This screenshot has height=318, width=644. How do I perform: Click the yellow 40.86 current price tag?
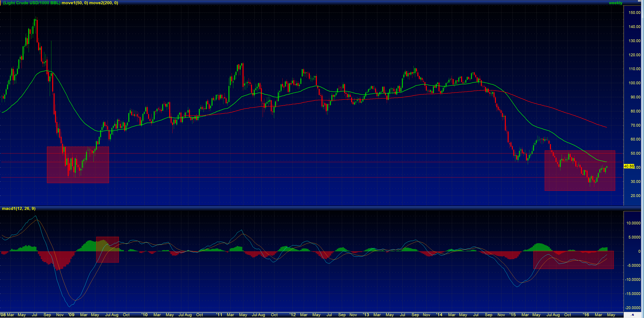tap(629, 166)
